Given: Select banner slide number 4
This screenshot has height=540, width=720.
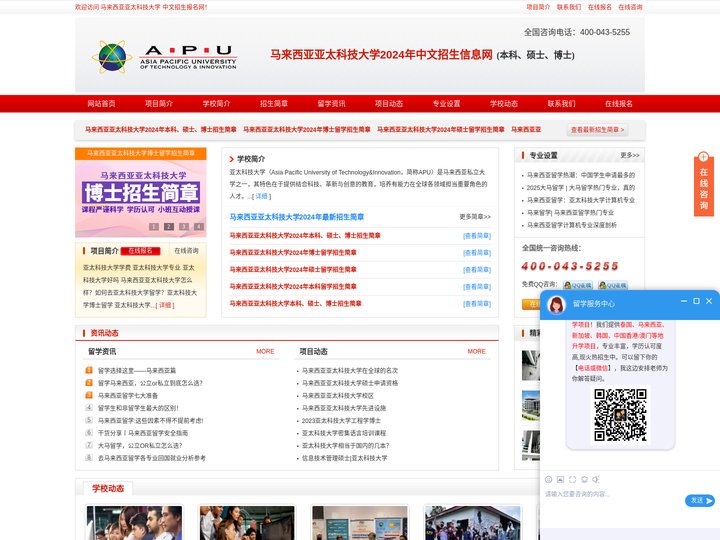Looking at the screenshot, I should pos(199,226).
